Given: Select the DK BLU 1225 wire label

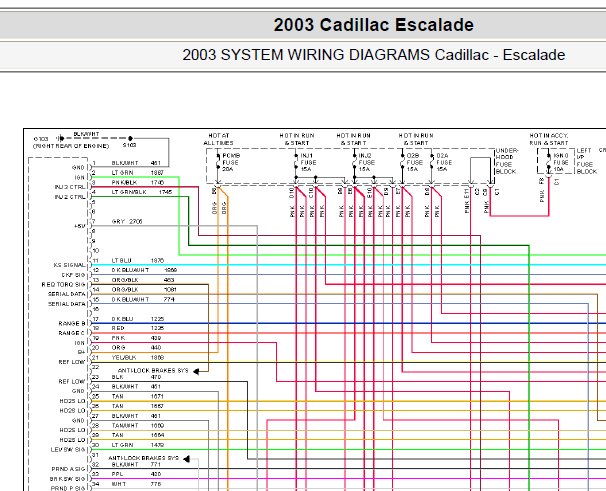Looking at the screenshot, I should (x=138, y=319).
